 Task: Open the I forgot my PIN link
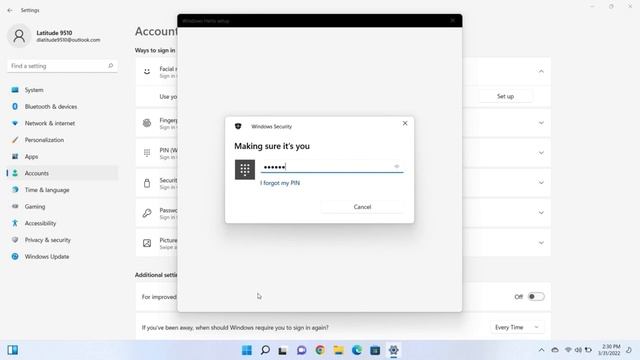pyautogui.click(x=280, y=183)
